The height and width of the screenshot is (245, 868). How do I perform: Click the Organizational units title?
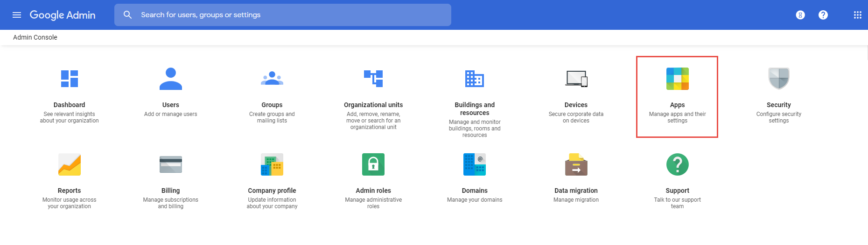[373, 105]
